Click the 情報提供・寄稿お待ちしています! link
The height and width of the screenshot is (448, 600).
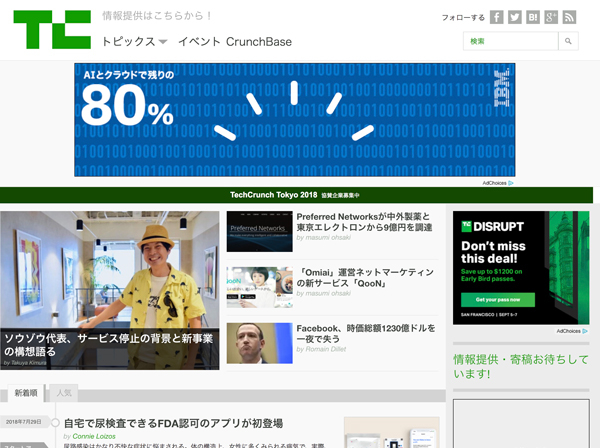[x=521, y=367]
